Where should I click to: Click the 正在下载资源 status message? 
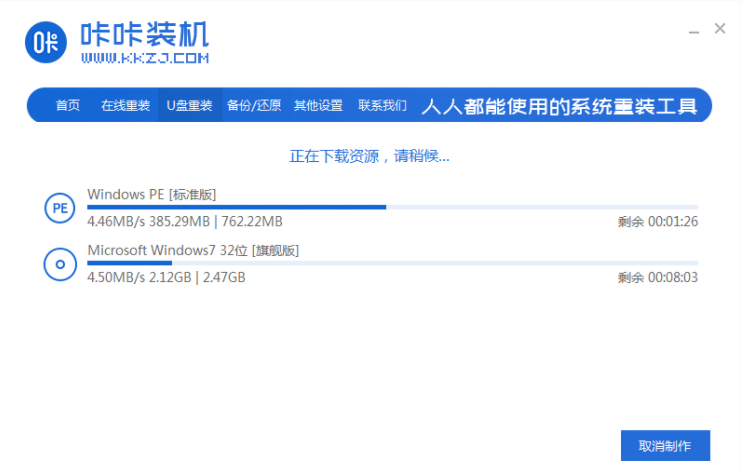click(x=369, y=156)
